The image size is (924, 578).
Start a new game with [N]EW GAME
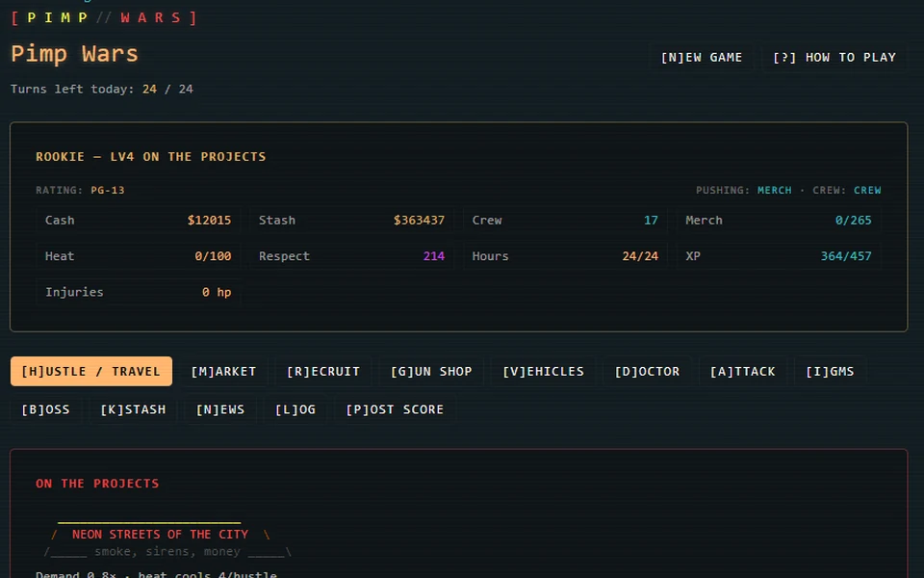(702, 57)
